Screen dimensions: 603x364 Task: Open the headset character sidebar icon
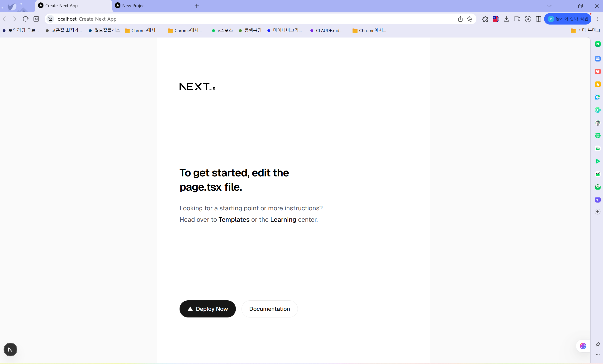(597, 123)
